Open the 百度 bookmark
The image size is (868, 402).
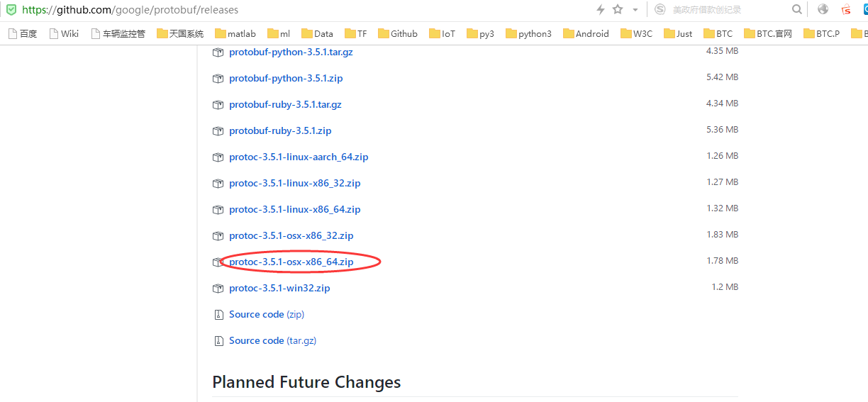pyautogui.click(x=23, y=33)
